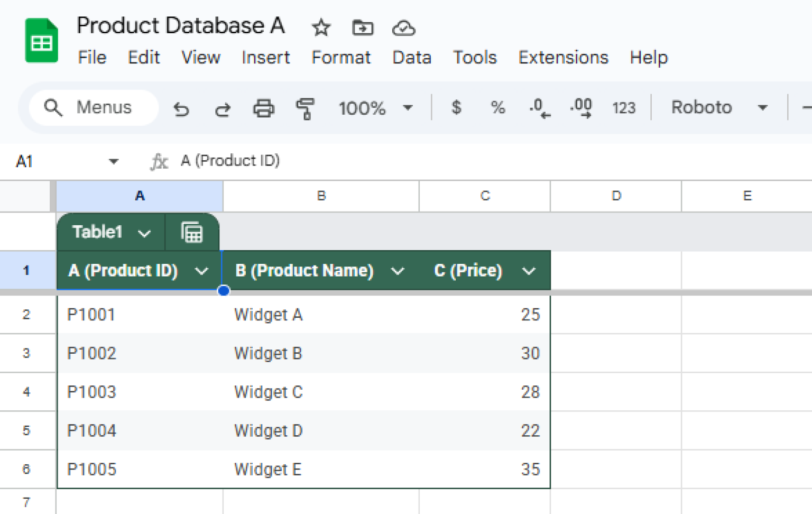Increase decimal places

click(x=580, y=108)
